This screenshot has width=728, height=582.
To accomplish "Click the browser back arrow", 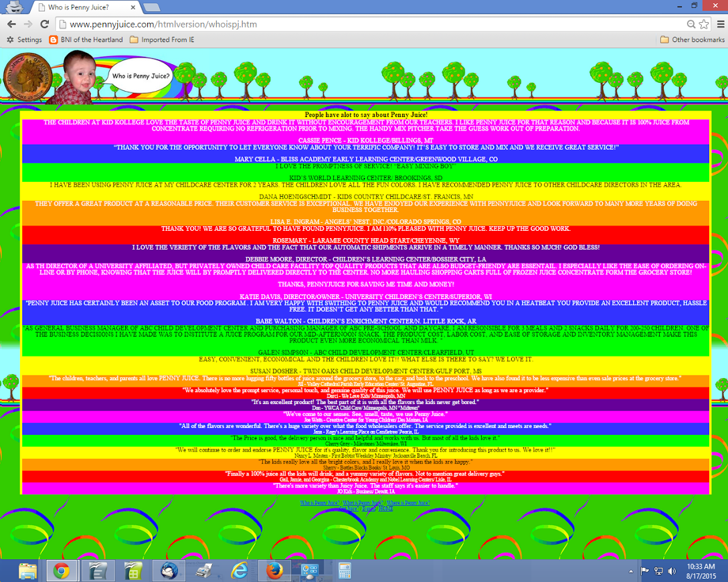I will pyautogui.click(x=11, y=24).
